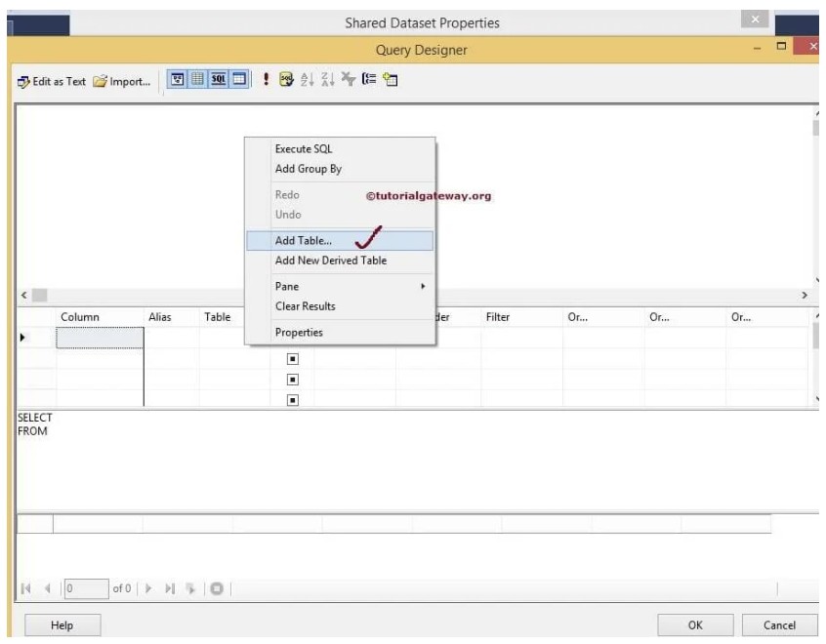Click the record number field

pyautogui.click(x=87, y=588)
